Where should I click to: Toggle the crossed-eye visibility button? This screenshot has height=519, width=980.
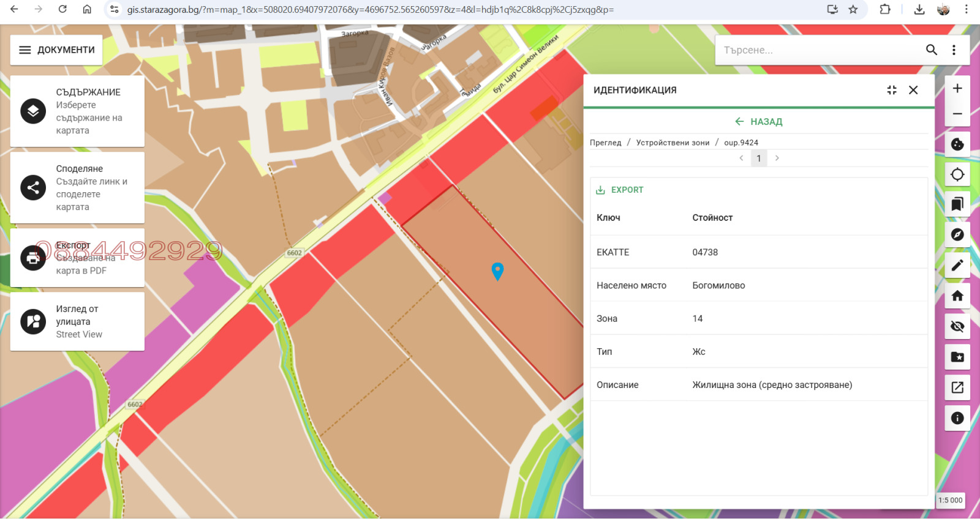(x=957, y=326)
